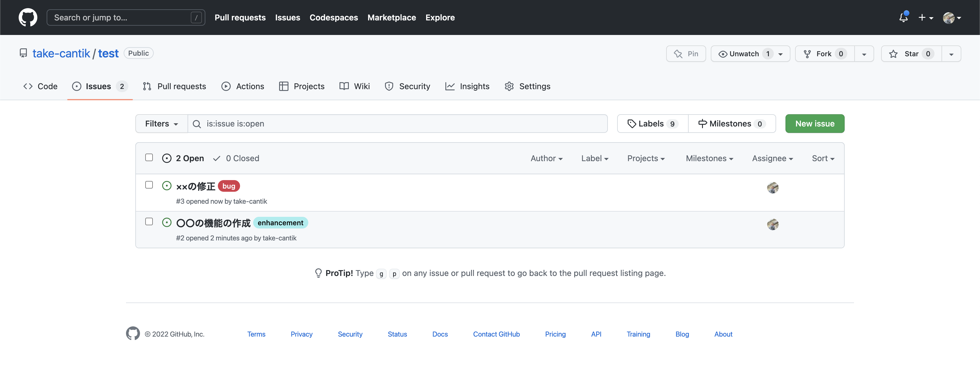Open Marketplace from the top menu
Screen dimensions: 980x380
click(391, 17)
